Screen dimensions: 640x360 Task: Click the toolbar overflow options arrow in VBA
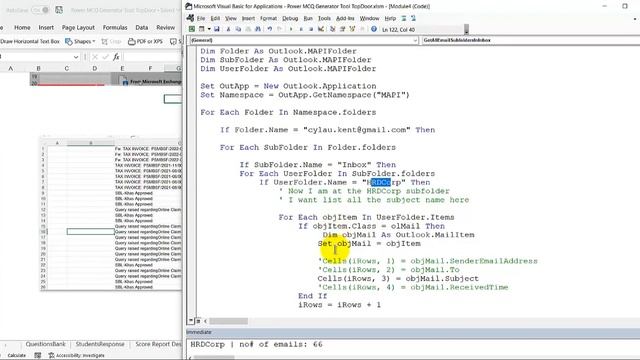click(x=467, y=29)
